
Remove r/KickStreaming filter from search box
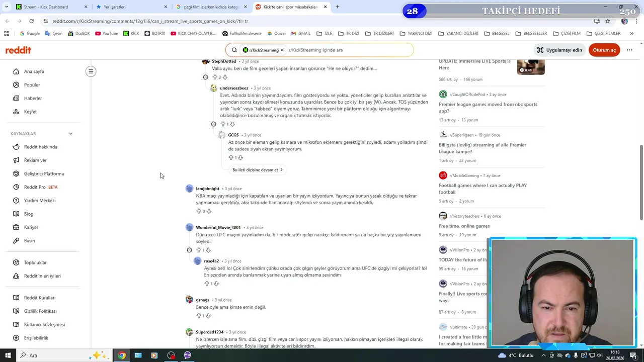tap(282, 50)
